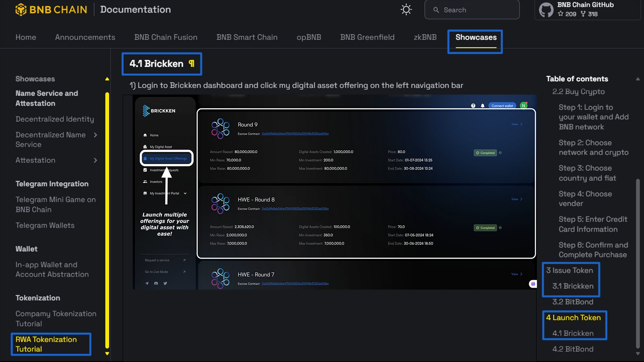The width and height of the screenshot is (644, 362).
Task: Jump to 3 Issue Token in contents
Action: tap(570, 271)
